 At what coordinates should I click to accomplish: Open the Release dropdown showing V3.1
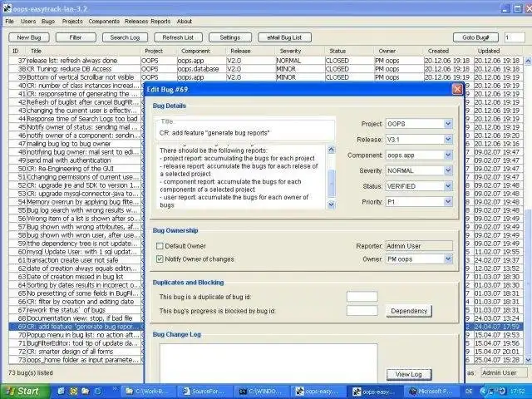click(x=419, y=140)
